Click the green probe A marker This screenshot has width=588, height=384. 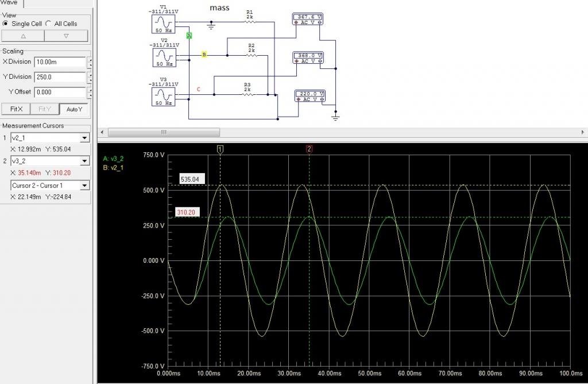189,35
